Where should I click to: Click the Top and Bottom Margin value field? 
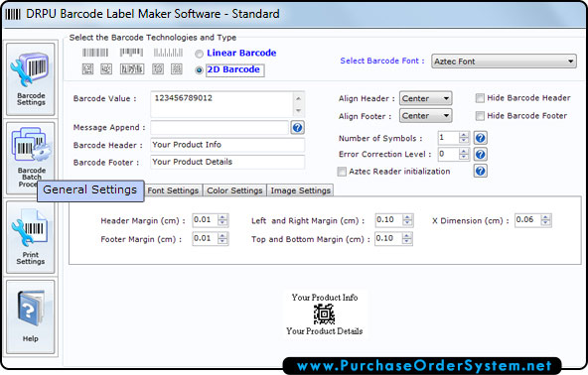coord(388,238)
